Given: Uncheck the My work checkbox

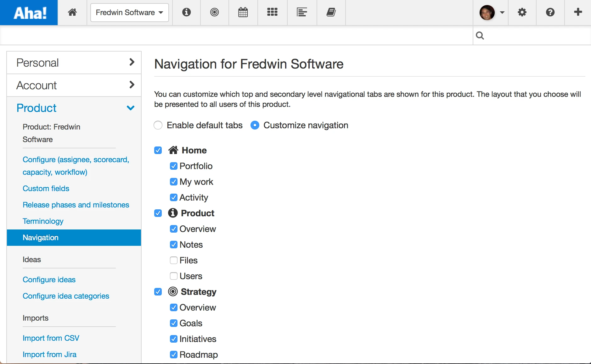Looking at the screenshot, I should click(174, 182).
